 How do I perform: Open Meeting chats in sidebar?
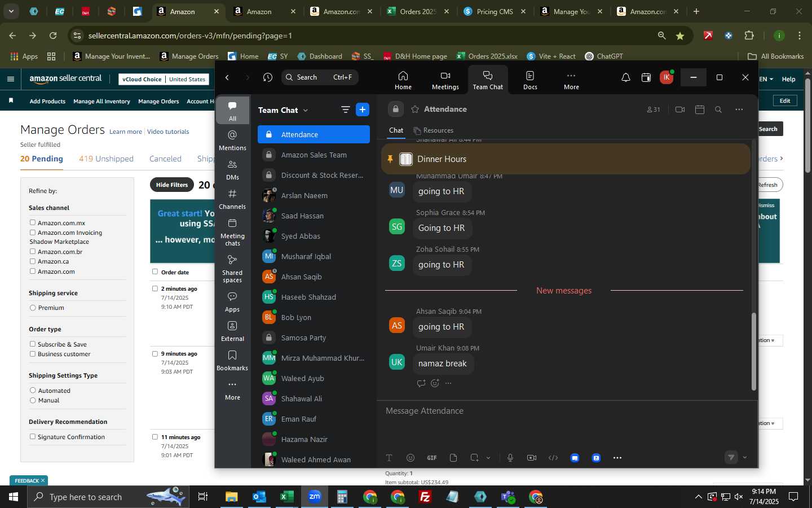232,231
